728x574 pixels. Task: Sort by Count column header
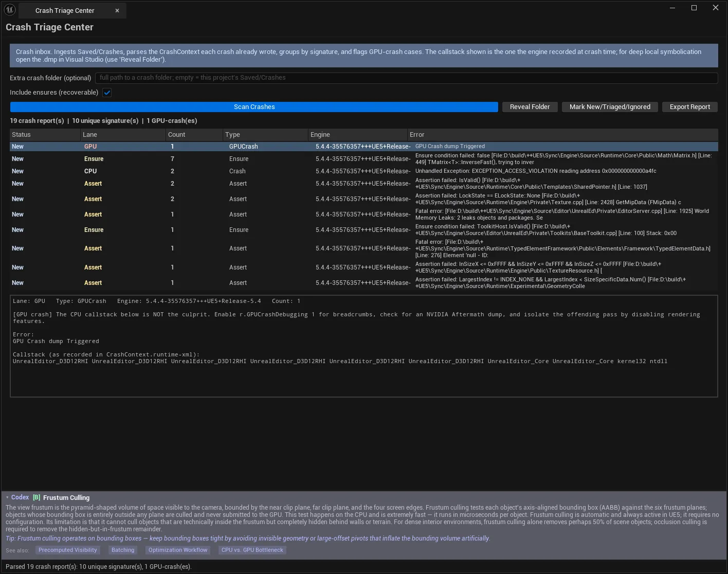[193, 135]
